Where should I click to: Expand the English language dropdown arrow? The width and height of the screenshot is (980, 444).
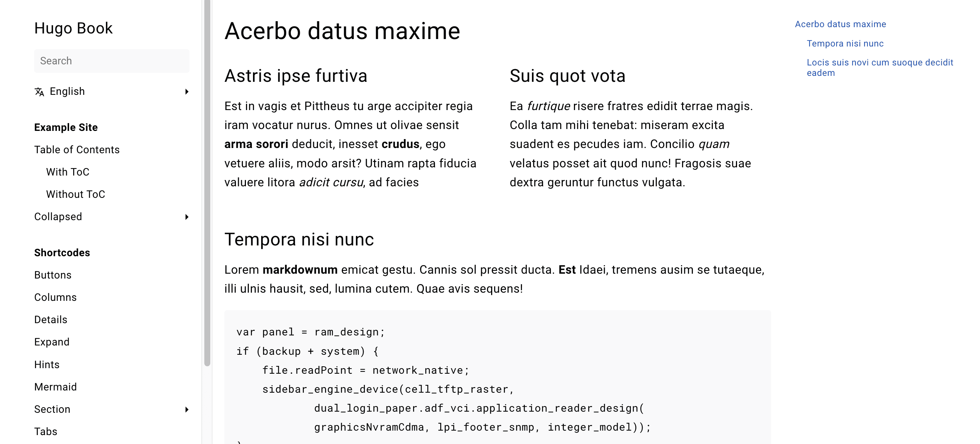(187, 92)
